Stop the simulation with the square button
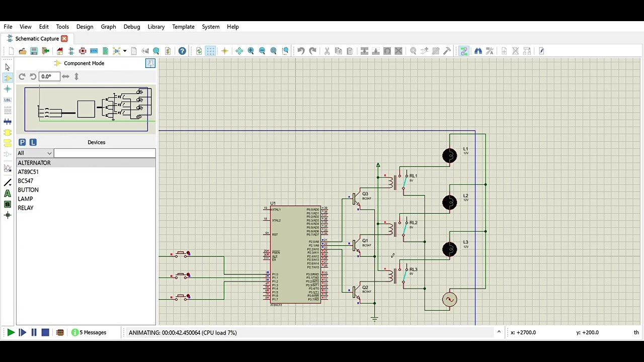The image size is (644, 362). (45, 332)
